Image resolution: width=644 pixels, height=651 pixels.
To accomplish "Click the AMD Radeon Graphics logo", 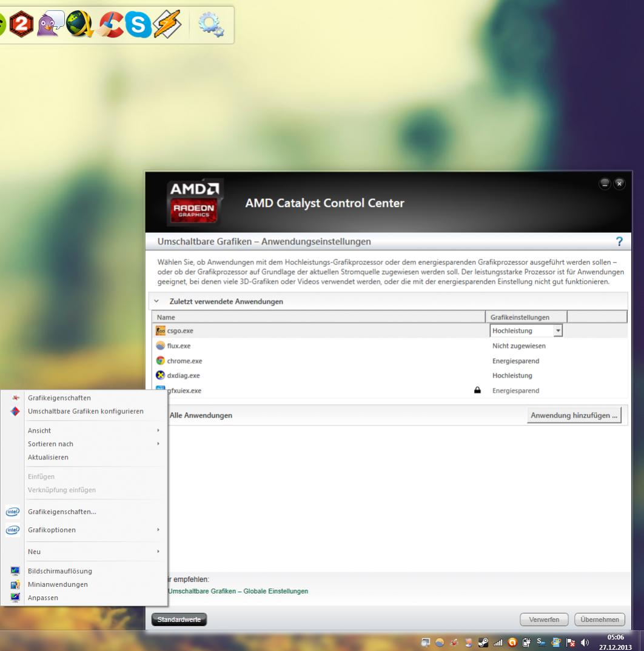I will 193,202.
